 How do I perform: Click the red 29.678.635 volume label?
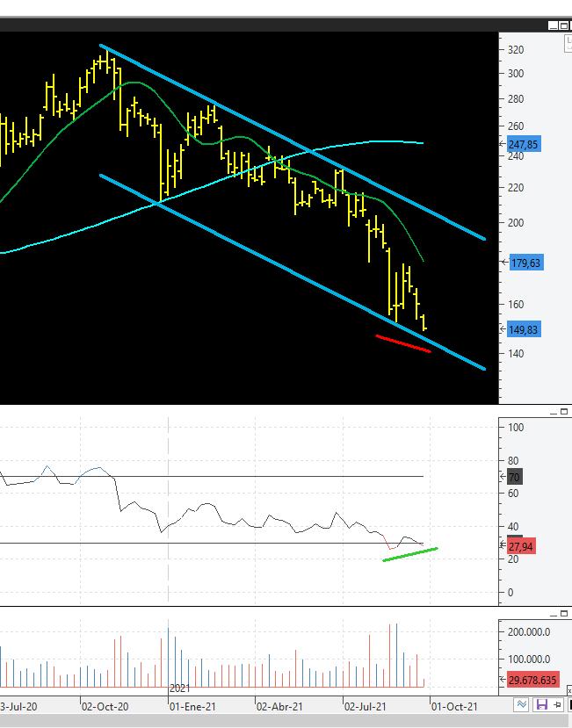click(532, 681)
